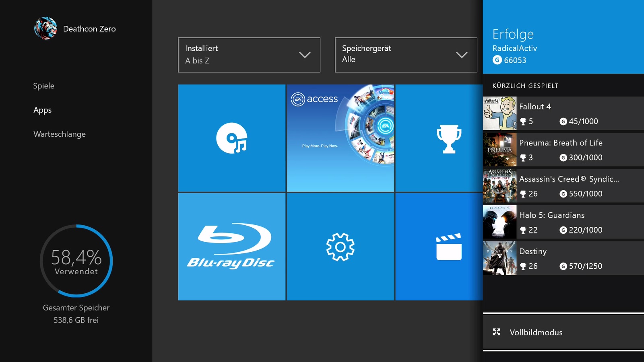Click the 538,6 GB frei text
This screenshot has height=362, width=644.
76,320
